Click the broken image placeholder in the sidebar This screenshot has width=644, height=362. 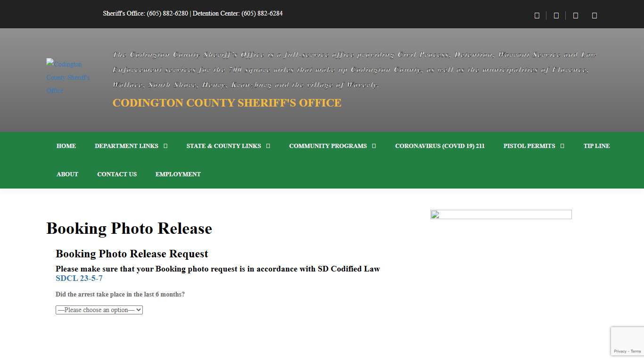[x=501, y=215]
